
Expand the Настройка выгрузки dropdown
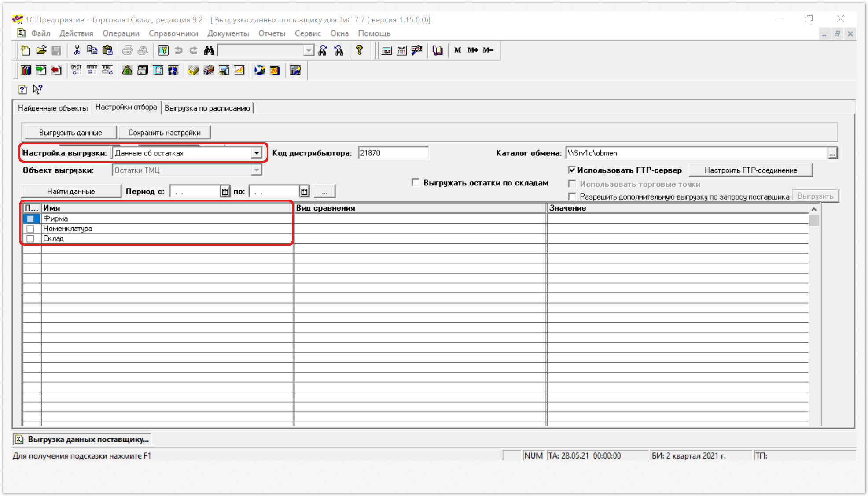[x=257, y=153]
